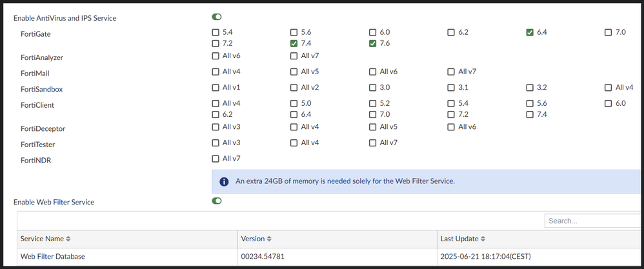
Task: Check FortiNDR All v7 box
Action: coord(216,159)
